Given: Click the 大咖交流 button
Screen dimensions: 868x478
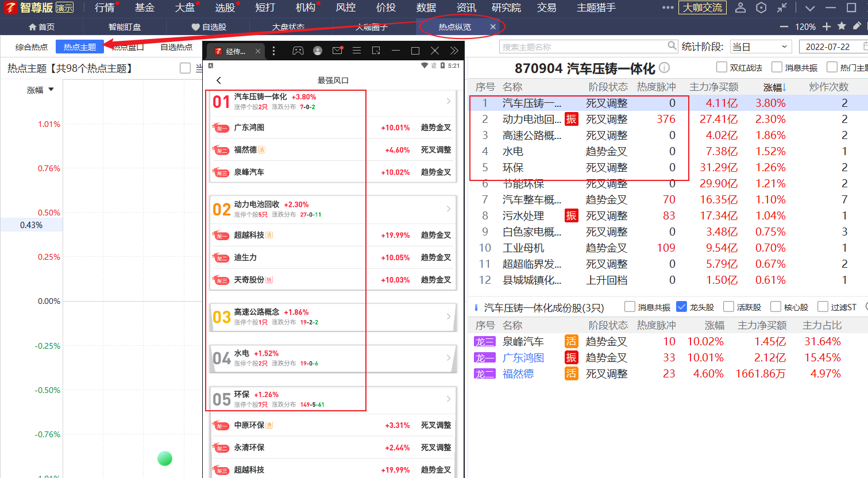Looking at the screenshot, I should (x=703, y=7).
